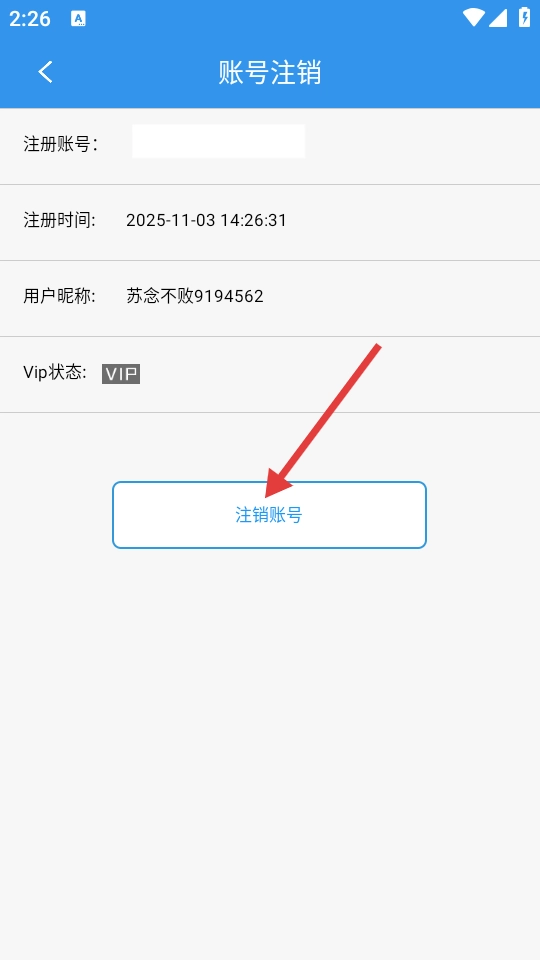Tap the red arrow annotation
This screenshot has height=960, width=540.
[x=323, y=421]
